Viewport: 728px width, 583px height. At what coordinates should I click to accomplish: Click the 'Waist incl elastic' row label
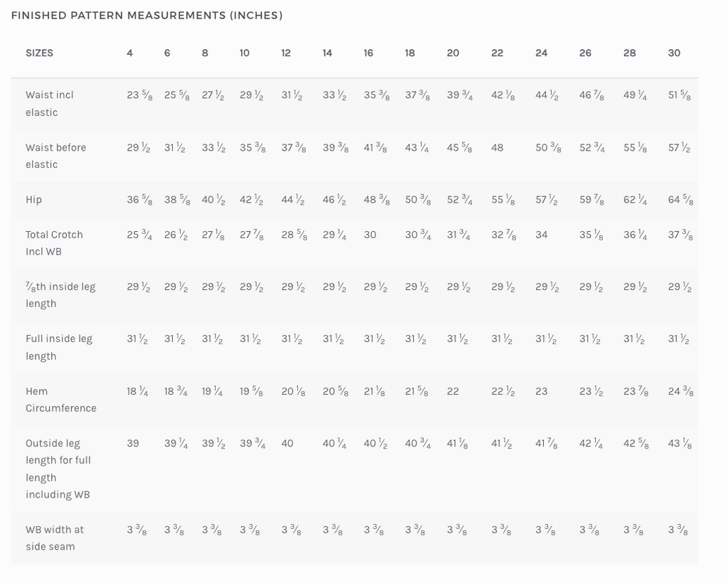[50, 103]
